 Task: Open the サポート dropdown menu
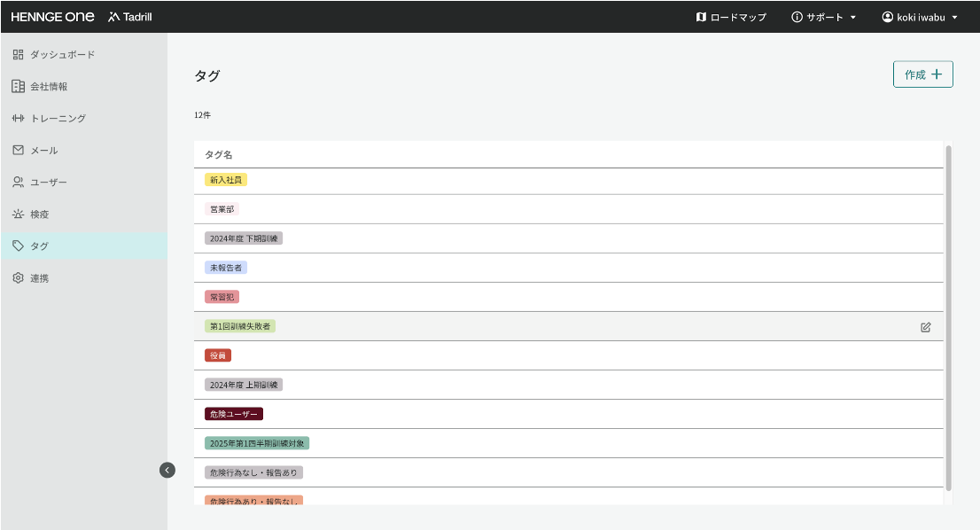(x=823, y=17)
